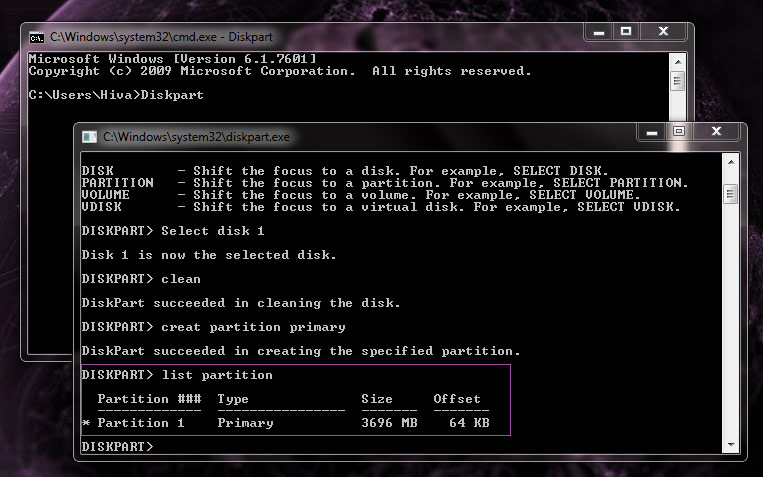
Task: Click the diskpart.exe title bar path text
Action: point(196,136)
